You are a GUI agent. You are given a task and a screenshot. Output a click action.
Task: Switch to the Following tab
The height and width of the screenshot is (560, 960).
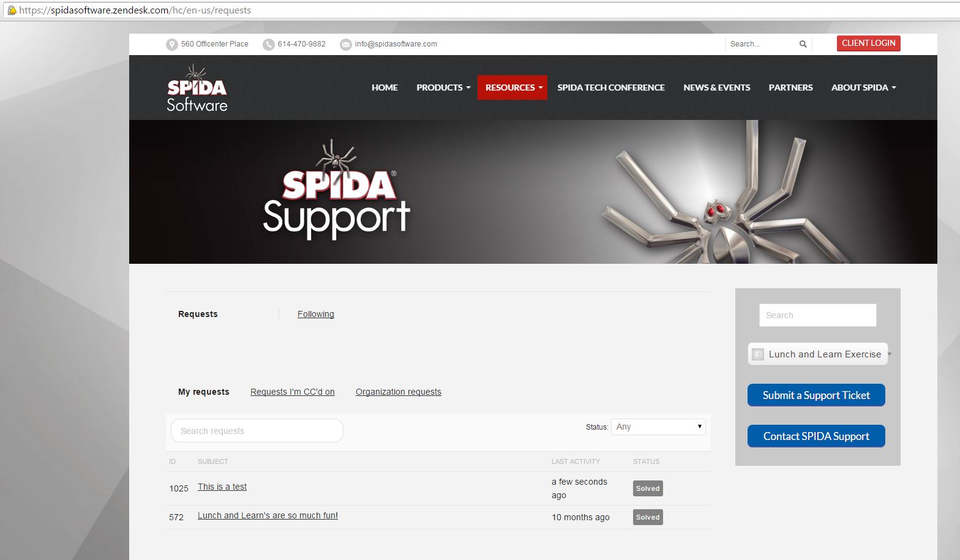(x=315, y=314)
